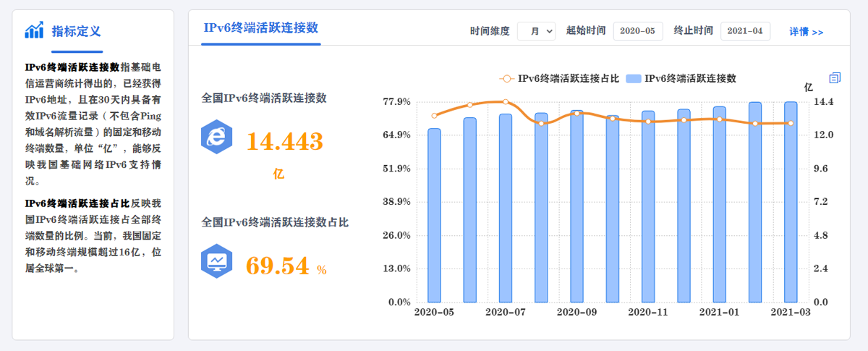Toggle the IPv6终端活跃连接占比 line legend

point(558,78)
